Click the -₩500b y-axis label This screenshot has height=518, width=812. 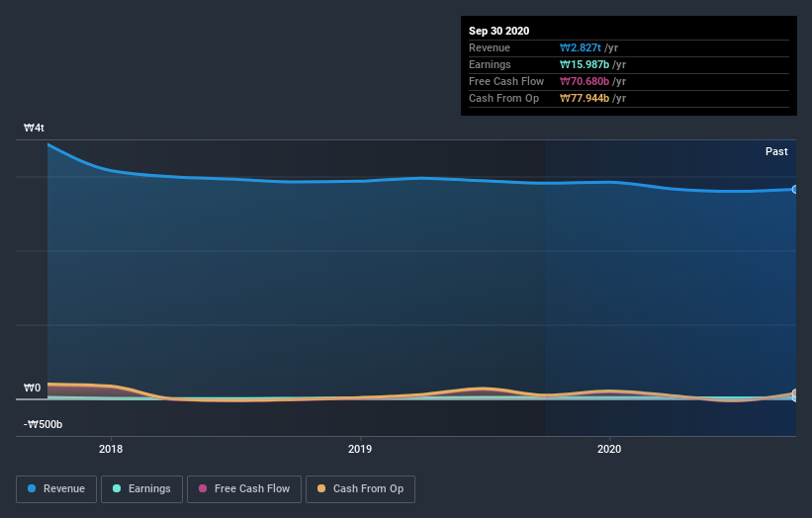(x=43, y=424)
